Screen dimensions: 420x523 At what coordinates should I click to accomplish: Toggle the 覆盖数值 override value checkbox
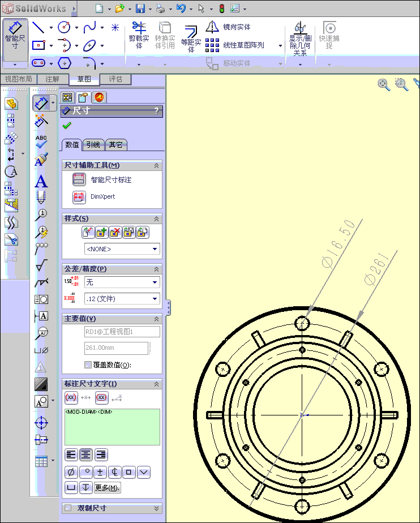click(88, 365)
